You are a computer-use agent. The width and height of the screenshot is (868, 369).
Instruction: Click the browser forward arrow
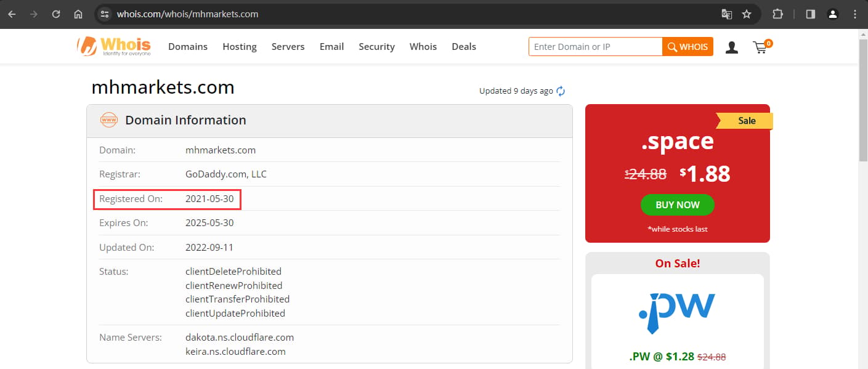coord(34,14)
